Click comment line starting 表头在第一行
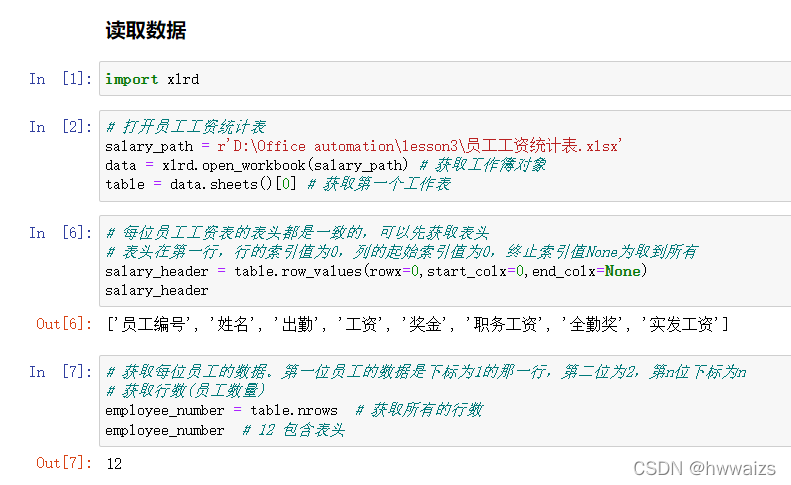 pyautogui.click(x=402, y=252)
